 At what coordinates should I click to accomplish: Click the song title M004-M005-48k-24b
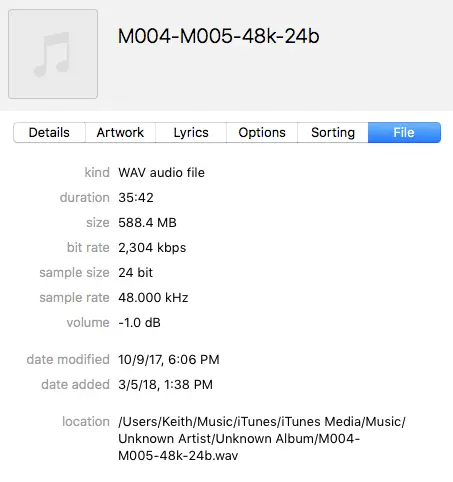click(x=219, y=36)
